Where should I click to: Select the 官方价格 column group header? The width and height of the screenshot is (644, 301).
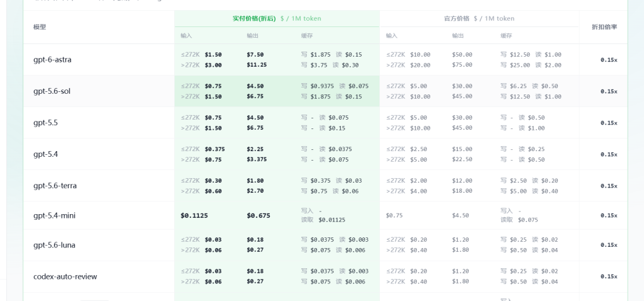457,18
